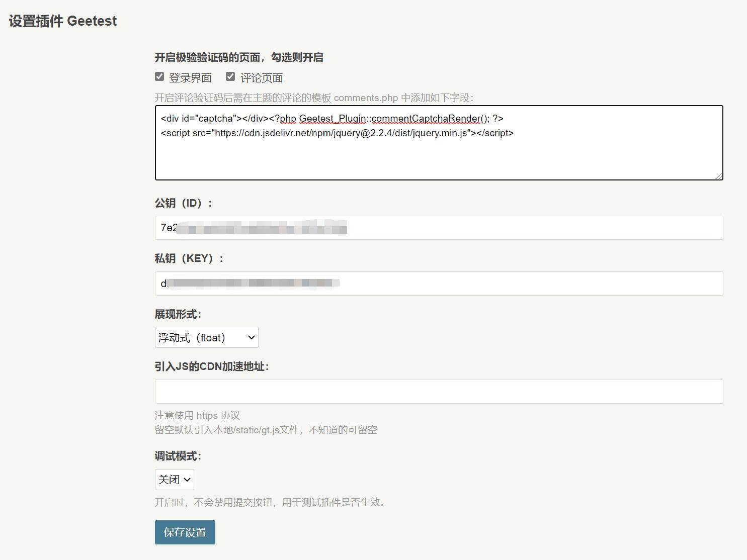Uncheck the 登录界面 checkbox
747x560 pixels.
point(159,76)
